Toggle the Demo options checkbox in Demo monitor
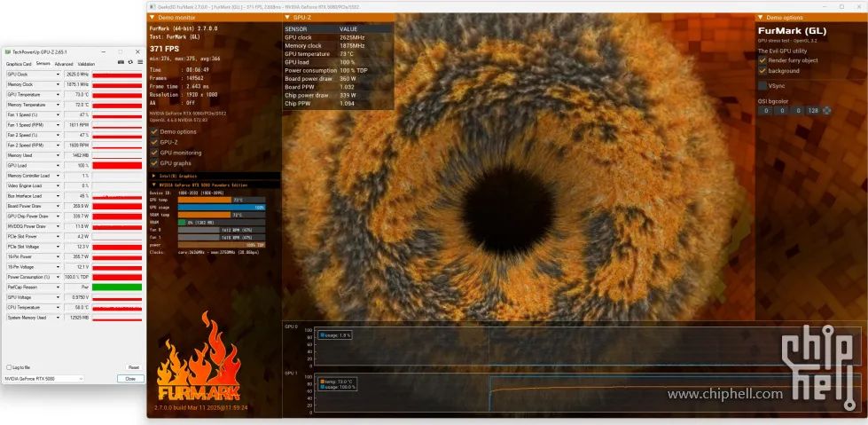 [154, 132]
